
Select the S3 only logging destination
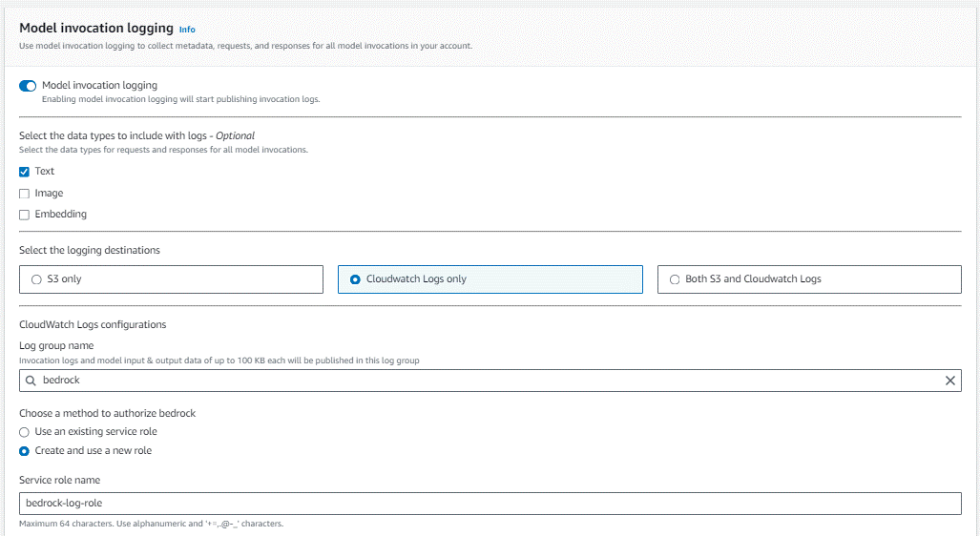[x=36, y=279]
